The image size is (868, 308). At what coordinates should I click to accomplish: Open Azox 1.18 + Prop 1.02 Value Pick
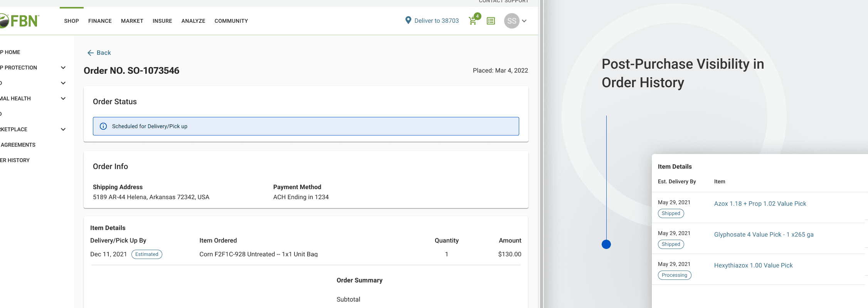coord(760,203)
